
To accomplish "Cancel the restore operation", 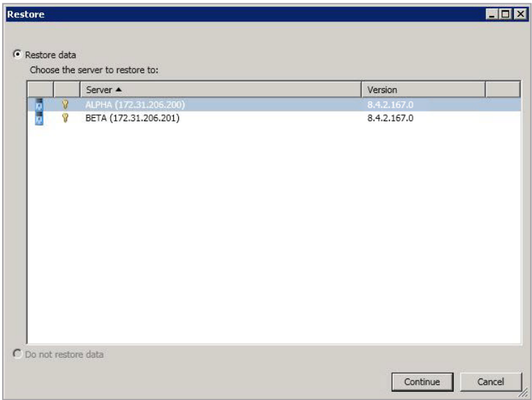I will tap(490, 382).
